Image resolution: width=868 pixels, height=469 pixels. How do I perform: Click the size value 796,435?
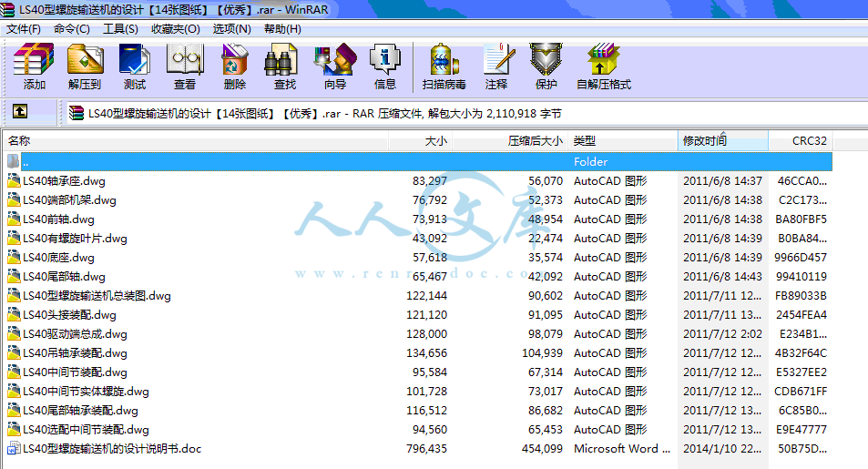point(427,449)
